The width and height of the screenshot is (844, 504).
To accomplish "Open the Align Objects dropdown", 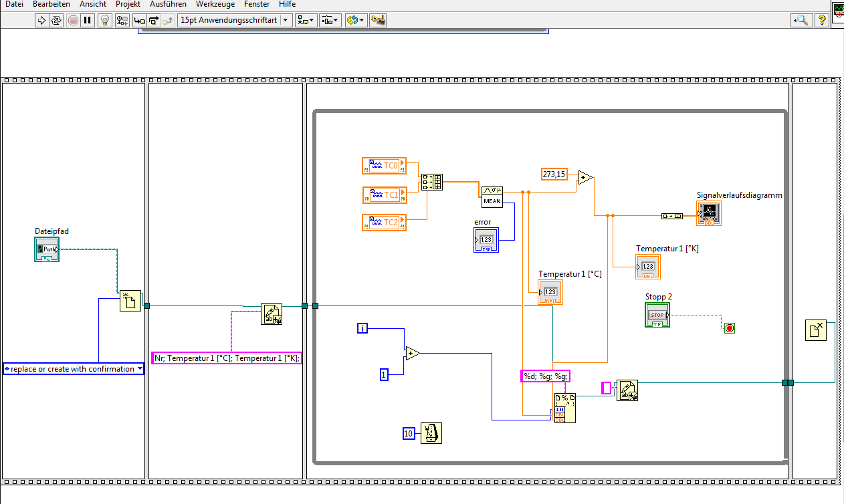I will tap(306, 20).
